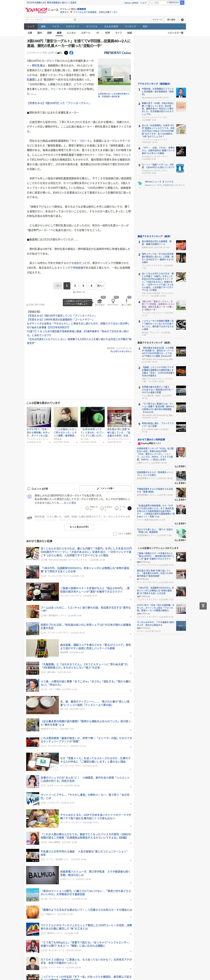Open the みんなの意見 tab

[x=111, y=27]
